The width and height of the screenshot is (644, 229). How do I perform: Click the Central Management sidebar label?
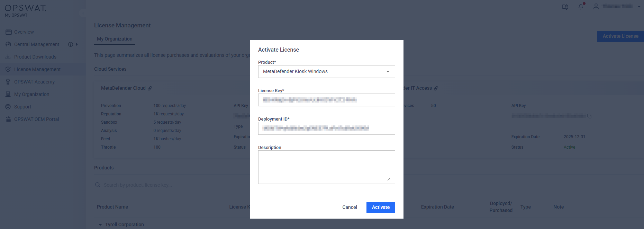click(37, 44)
